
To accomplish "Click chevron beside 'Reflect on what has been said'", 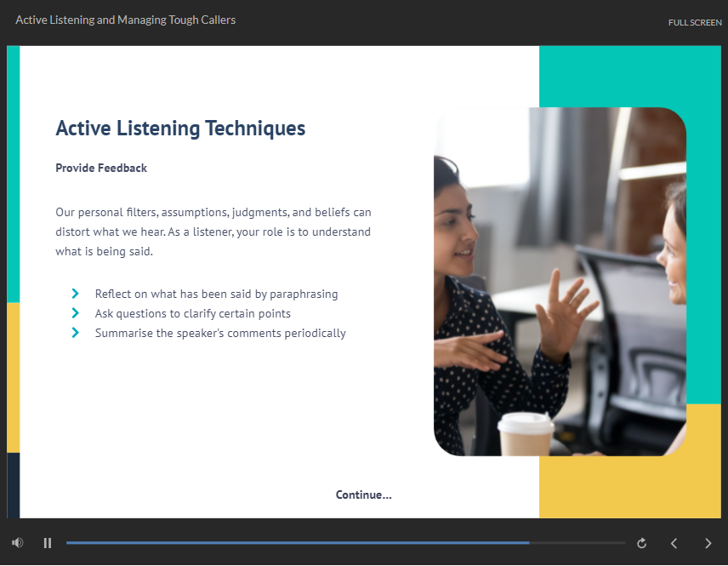I will pos(76,294).
